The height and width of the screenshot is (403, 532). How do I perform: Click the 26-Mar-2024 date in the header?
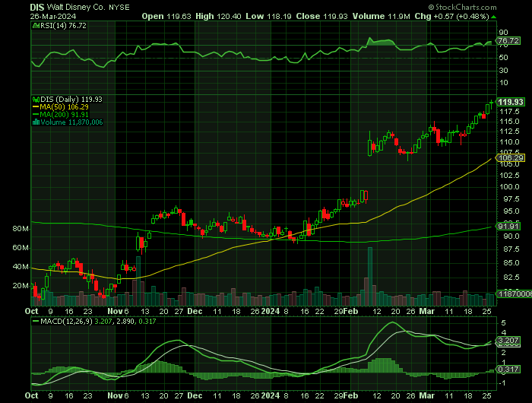[x=53, y=16]
